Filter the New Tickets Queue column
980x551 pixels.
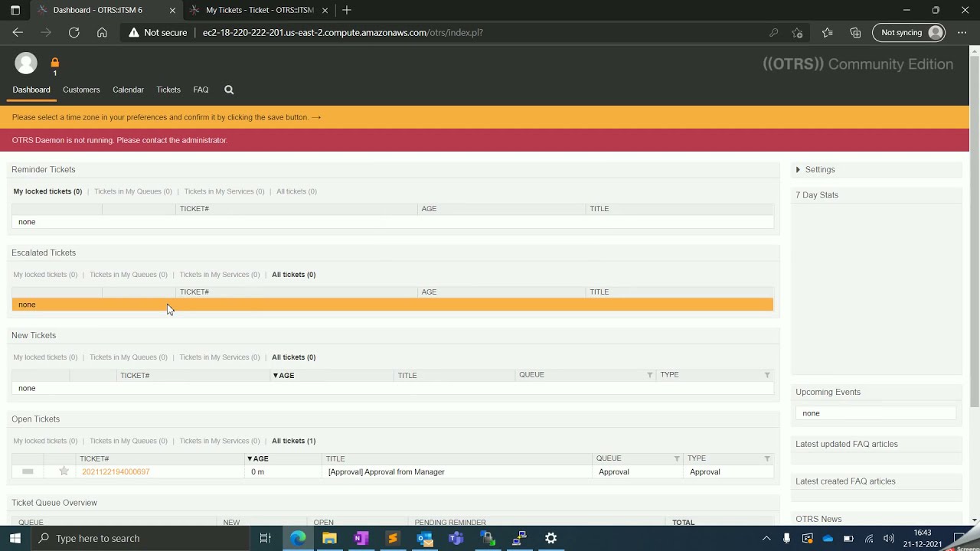coord(650,375)
